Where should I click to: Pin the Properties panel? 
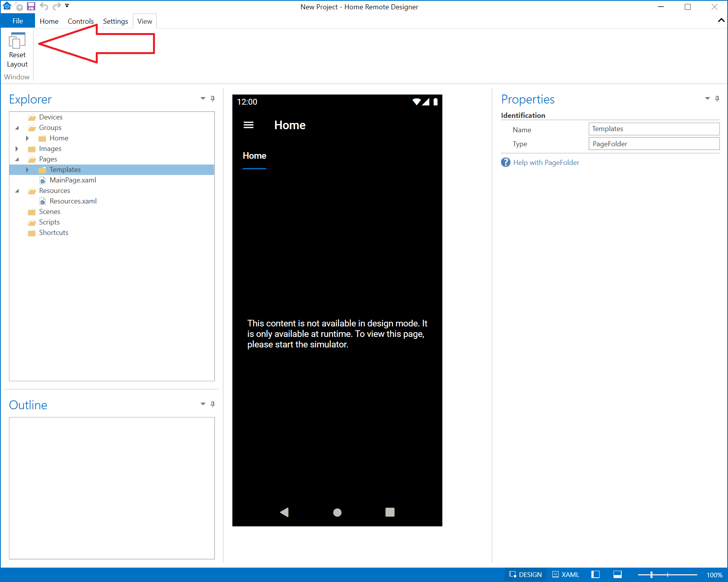(x=717, y=98)
